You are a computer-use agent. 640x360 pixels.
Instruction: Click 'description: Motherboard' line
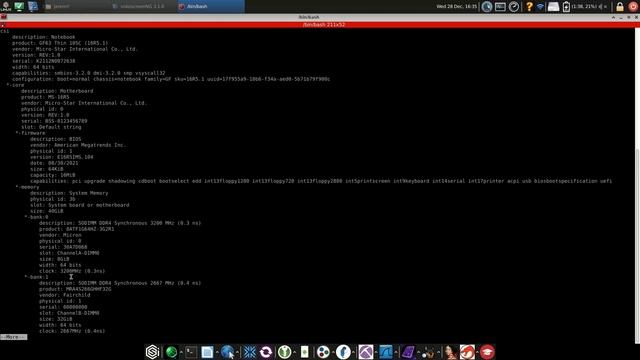[57, 91]
